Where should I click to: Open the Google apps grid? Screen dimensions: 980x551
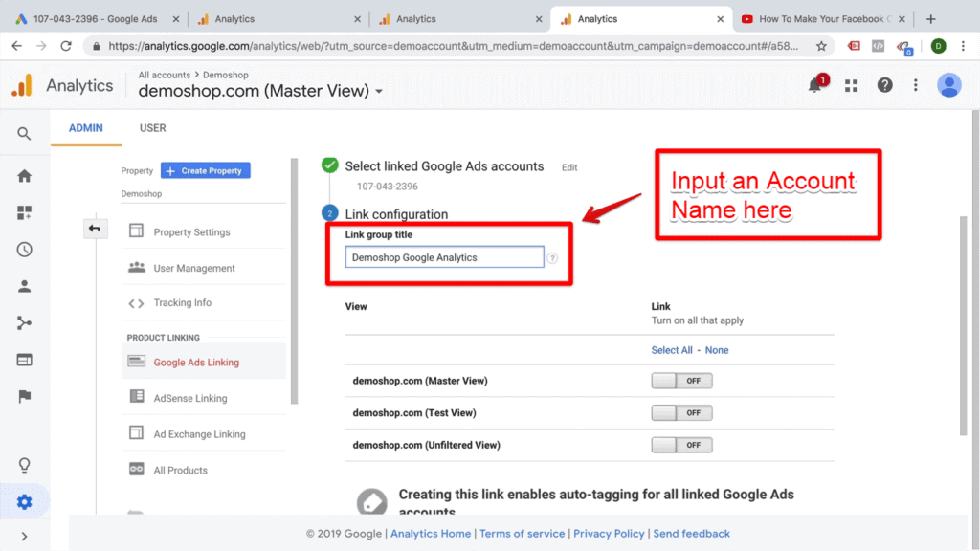(x=851, y=85)
